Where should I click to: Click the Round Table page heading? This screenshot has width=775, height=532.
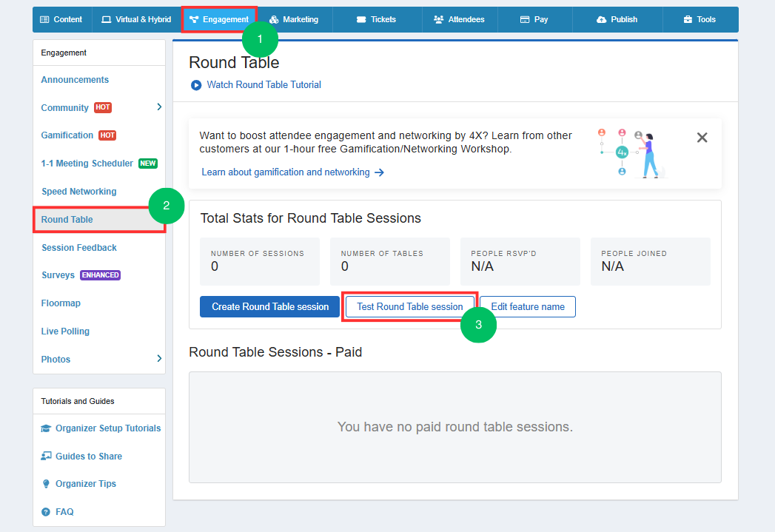point(234,63)
